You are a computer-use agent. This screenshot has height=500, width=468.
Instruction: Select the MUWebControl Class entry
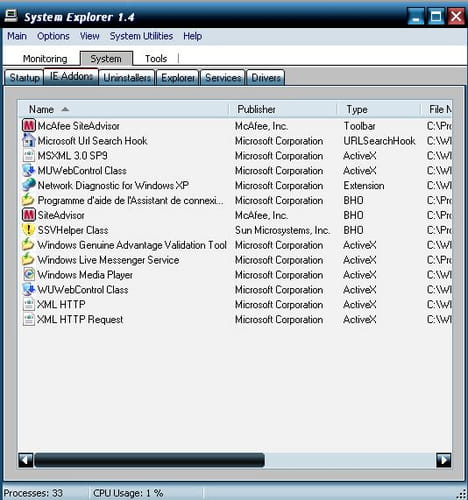pyautogui.click(x=82, y=171)
